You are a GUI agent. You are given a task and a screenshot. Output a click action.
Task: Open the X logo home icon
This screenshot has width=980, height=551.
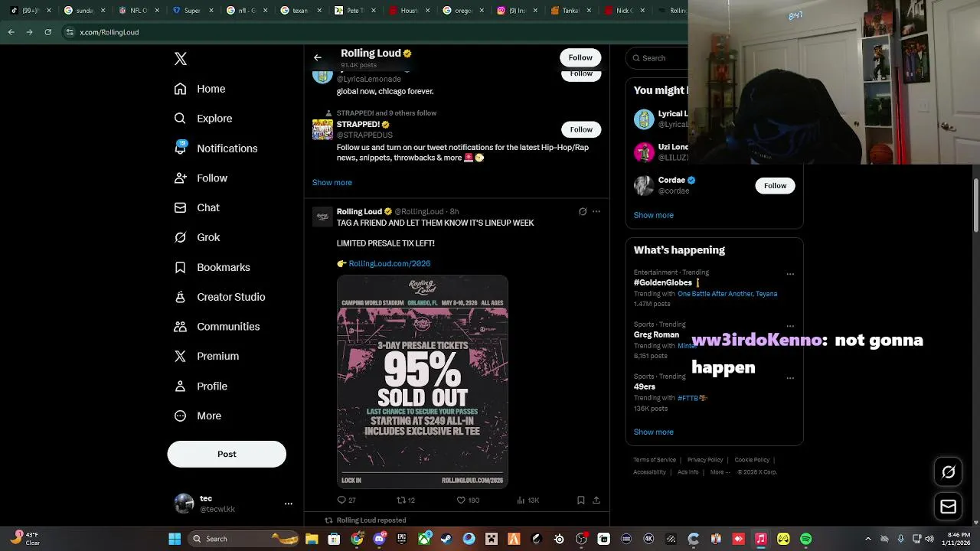[181, 59]
